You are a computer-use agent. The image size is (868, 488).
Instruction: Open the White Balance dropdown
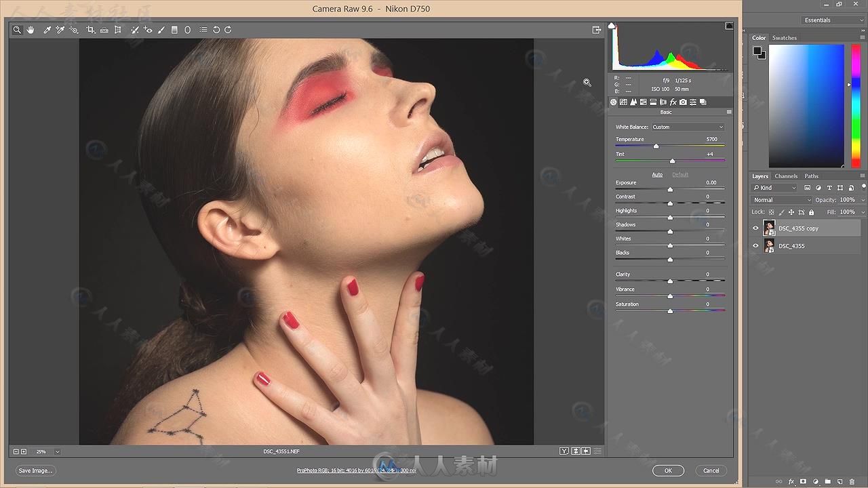coord(688,127)
